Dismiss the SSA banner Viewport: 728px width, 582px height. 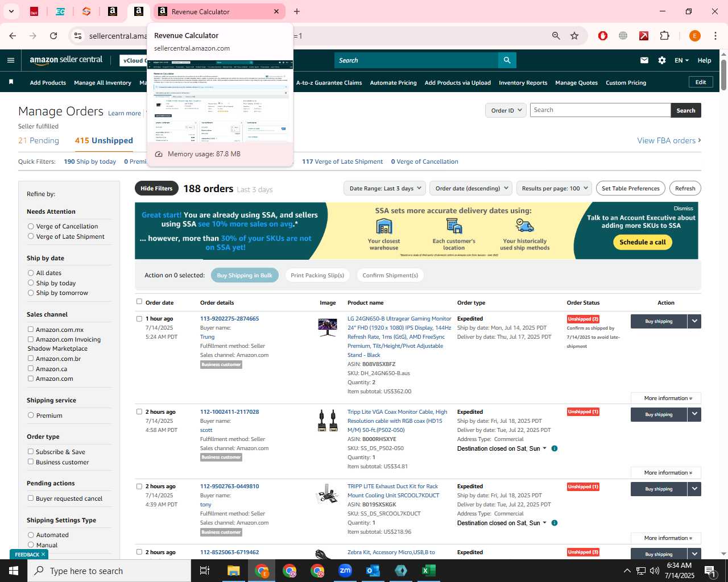[683, 209]
